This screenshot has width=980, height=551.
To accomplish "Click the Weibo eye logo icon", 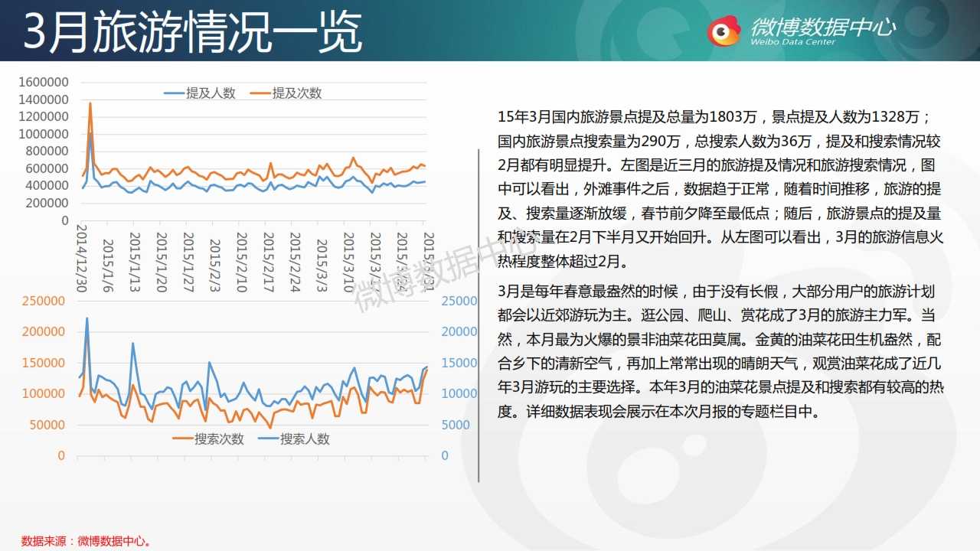I will pyautogui.click(x=724, y=31).
